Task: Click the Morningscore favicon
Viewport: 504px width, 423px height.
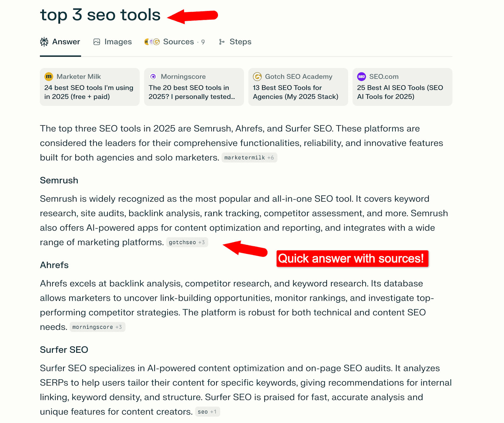Action: tap(153, 77)
